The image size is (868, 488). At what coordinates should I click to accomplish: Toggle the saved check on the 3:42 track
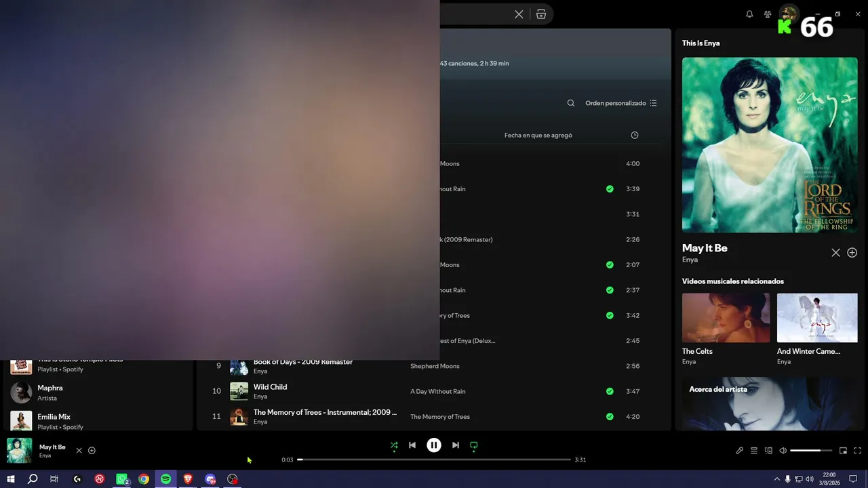610,315
